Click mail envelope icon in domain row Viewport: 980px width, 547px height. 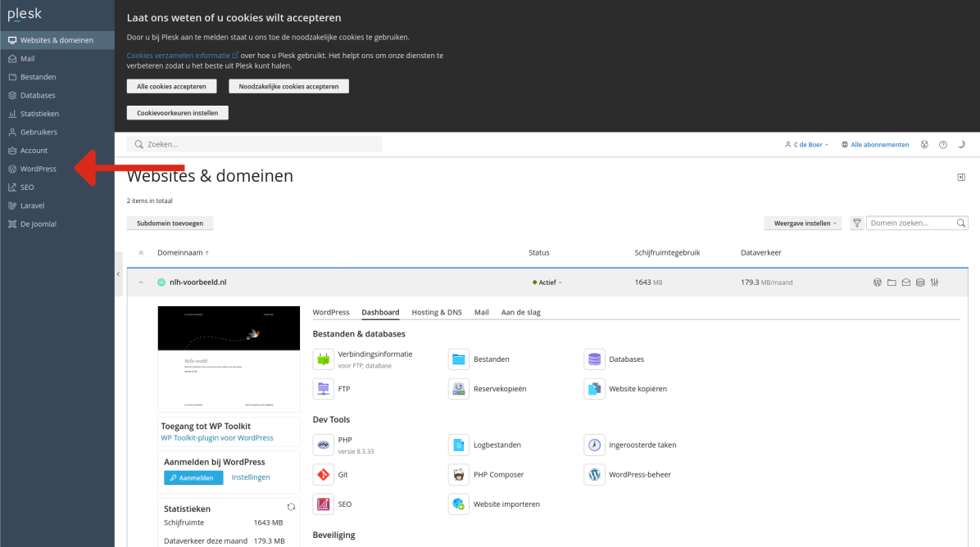(906, 283)
